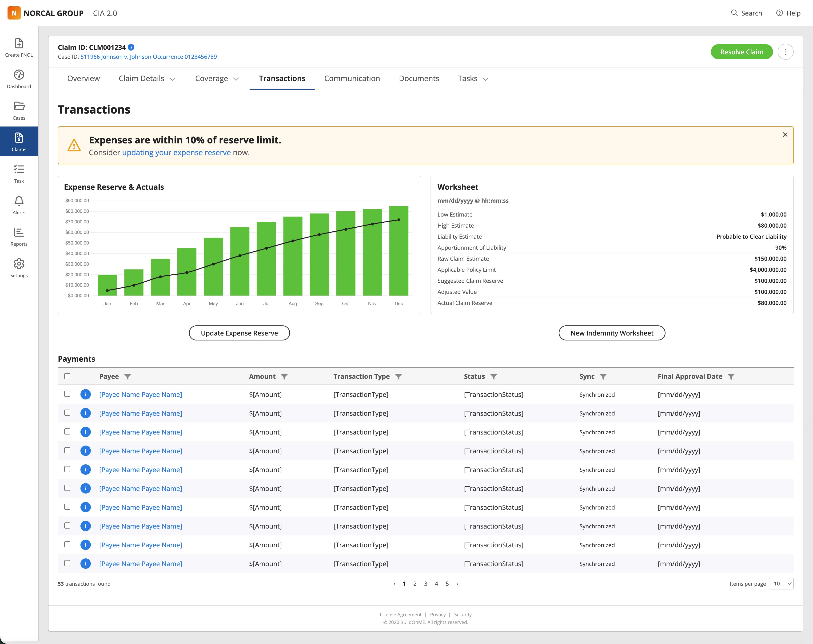Open Help in top bar
The height and width of the screenshot is (644, 813).
788,13
